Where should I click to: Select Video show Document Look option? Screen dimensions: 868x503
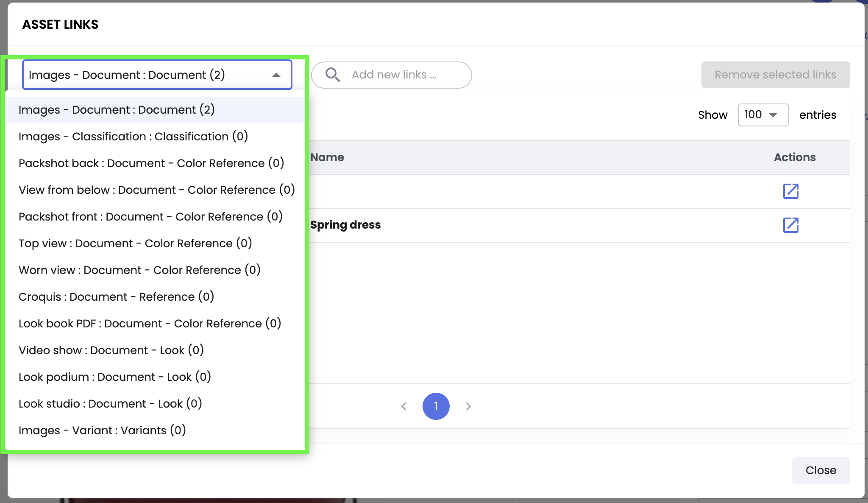click(x=111, y=350)
